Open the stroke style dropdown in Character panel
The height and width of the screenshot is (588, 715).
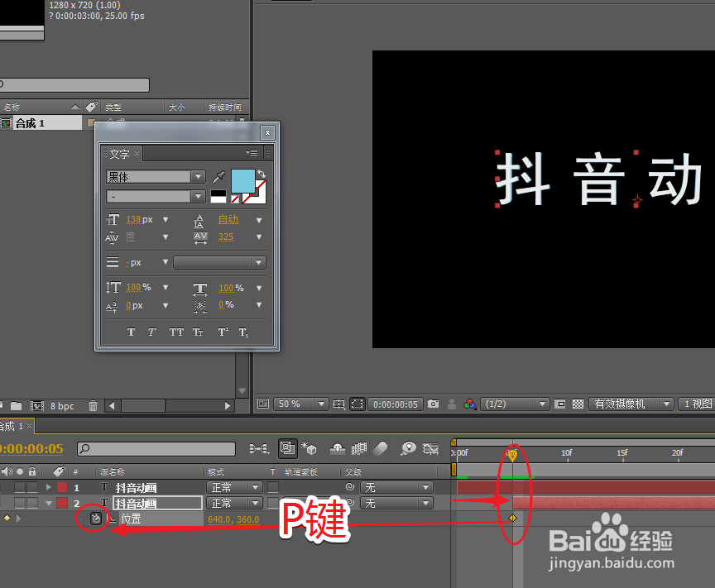[x=218, y=262]
